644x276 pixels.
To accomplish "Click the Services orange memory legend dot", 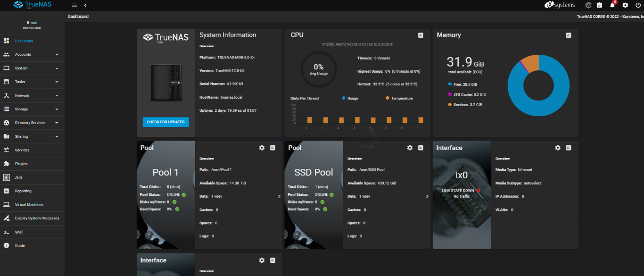I will click(450, 105).
